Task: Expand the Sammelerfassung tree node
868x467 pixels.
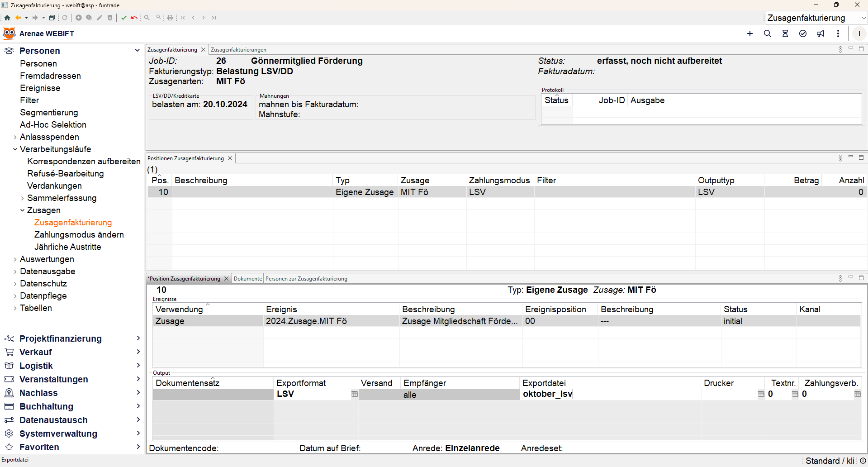Action: click(x=23, y=198)
